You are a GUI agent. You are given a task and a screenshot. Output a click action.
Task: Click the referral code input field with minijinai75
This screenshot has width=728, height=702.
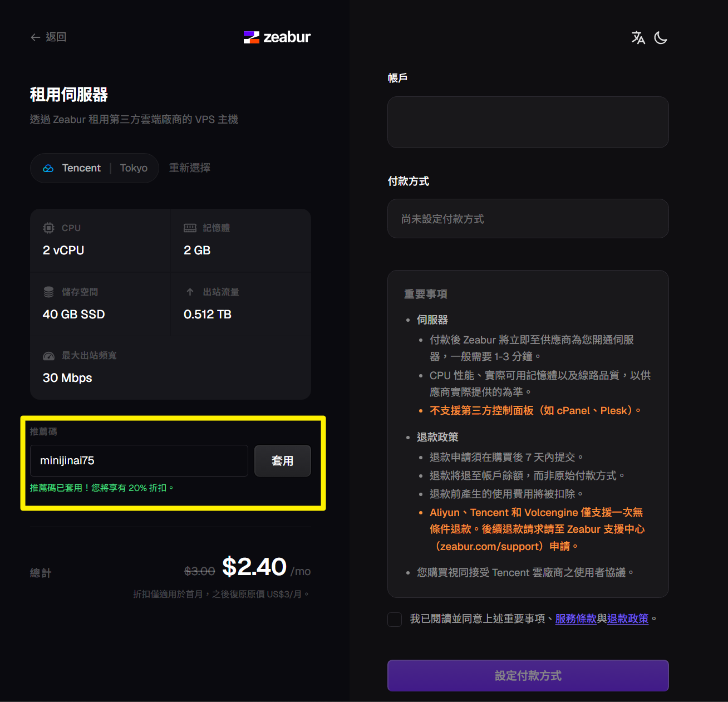[x=139, y=460]
